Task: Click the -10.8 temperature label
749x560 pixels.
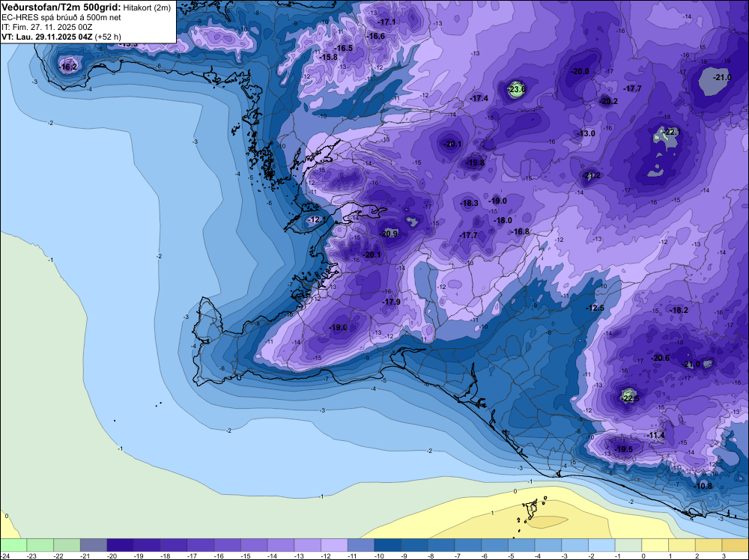Action: [x=703, y=486]
